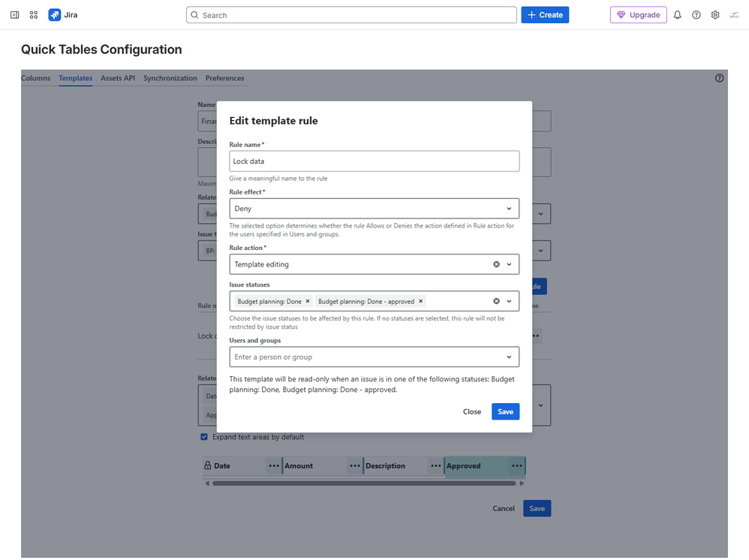The image size is (749, 560).
Task: Open the Users and groups dropdown
Action: coord(374,357)
